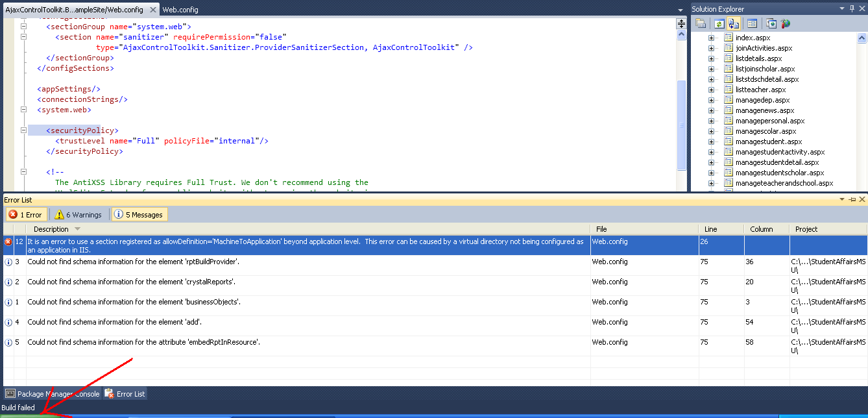This screenshot has width=868, height=418.
Task: Select managestudentscholar.aspx in Solution Explorer
Action: click(780, 173)
